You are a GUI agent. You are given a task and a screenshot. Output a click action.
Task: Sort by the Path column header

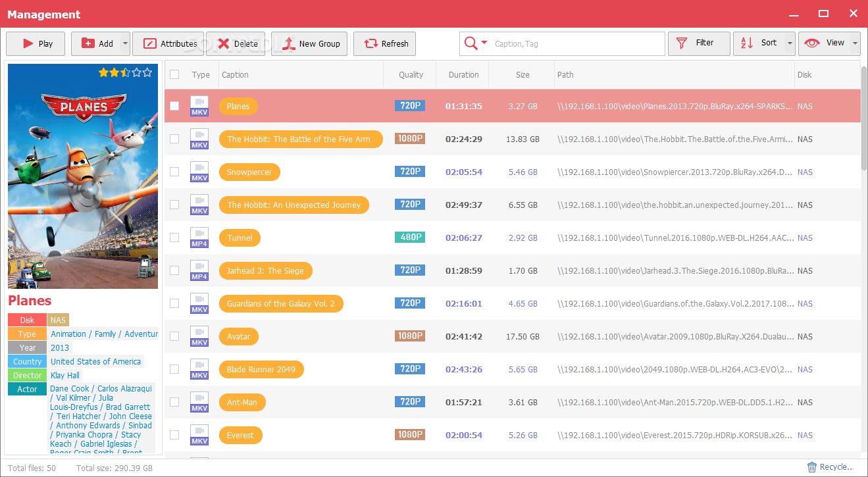675,74
